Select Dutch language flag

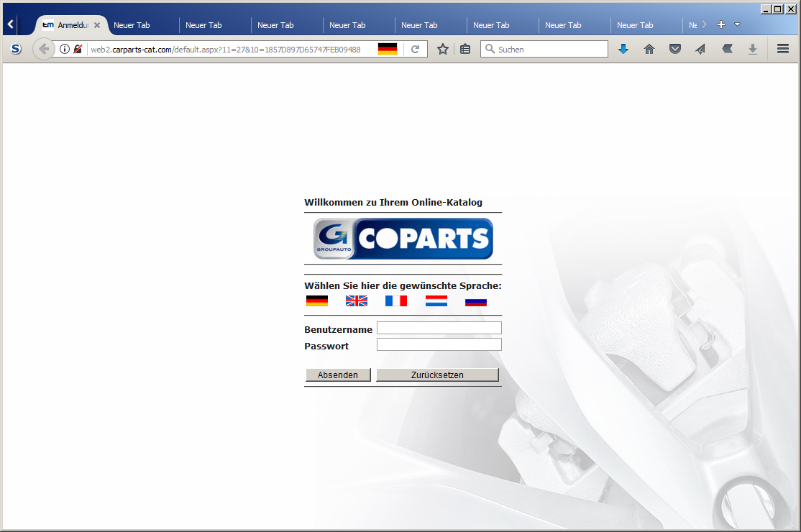coord(436,301)
